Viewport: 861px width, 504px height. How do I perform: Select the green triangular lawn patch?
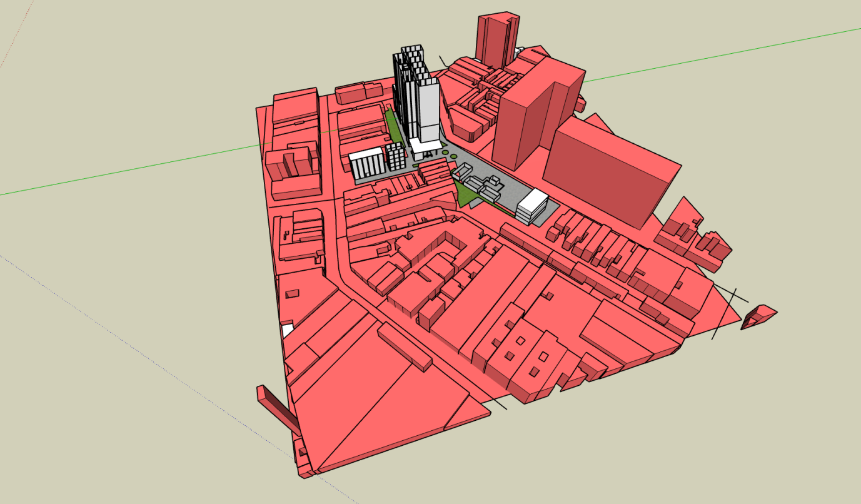click(x=466, y=195)
